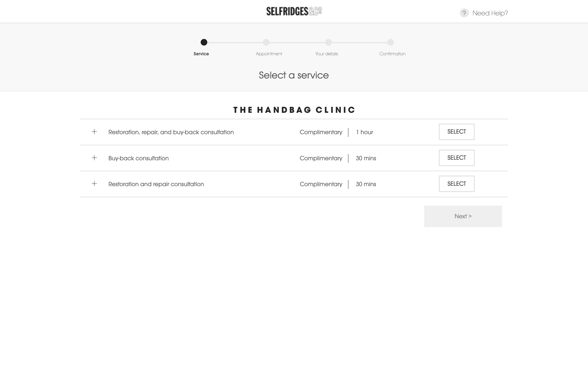Select the Buy-back consultation service
The height and width of the screenshot is (368, 588).
pos(457,158)
